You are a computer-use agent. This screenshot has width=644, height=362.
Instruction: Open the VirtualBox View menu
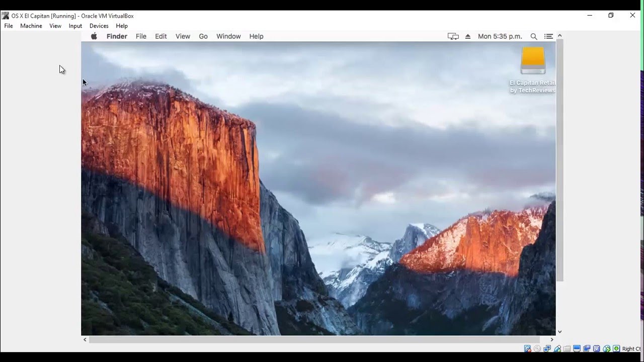(55, 26)
